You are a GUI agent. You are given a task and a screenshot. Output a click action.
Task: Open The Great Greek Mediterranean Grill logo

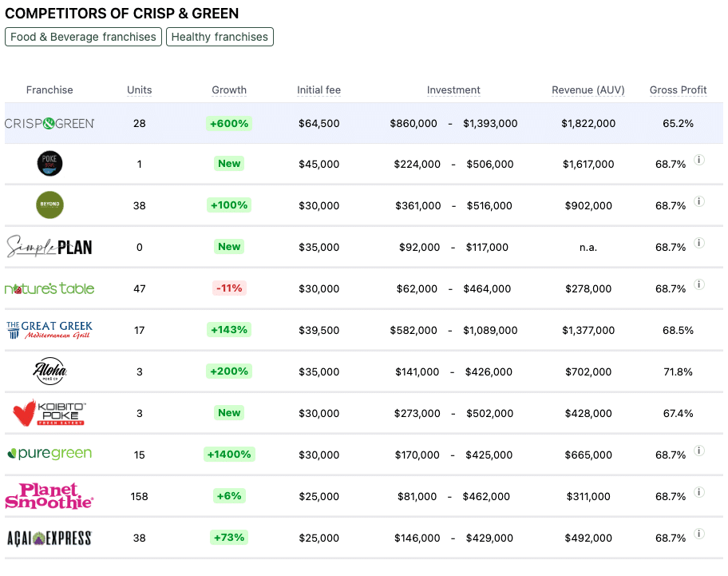49,330
